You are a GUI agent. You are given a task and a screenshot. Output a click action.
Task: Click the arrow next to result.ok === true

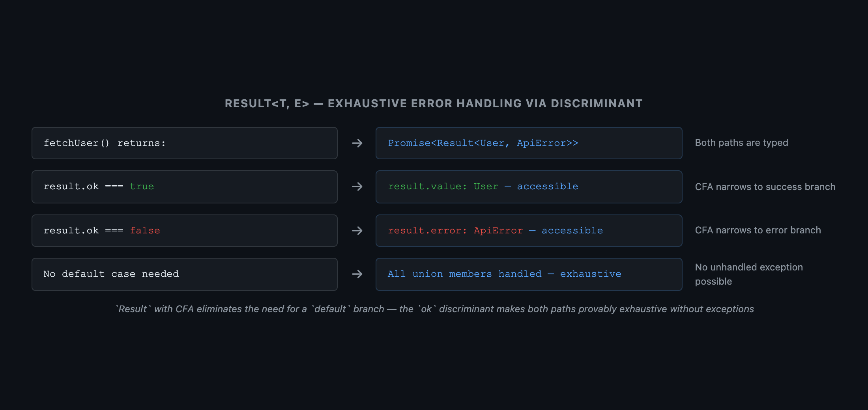[357, 186]
